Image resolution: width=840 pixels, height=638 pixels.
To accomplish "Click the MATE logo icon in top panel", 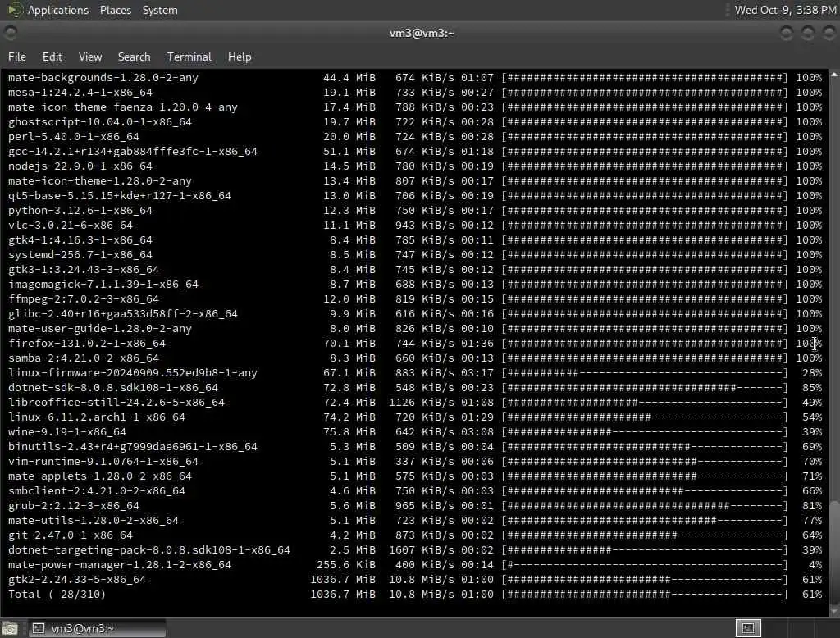I will tap(15, 10).
